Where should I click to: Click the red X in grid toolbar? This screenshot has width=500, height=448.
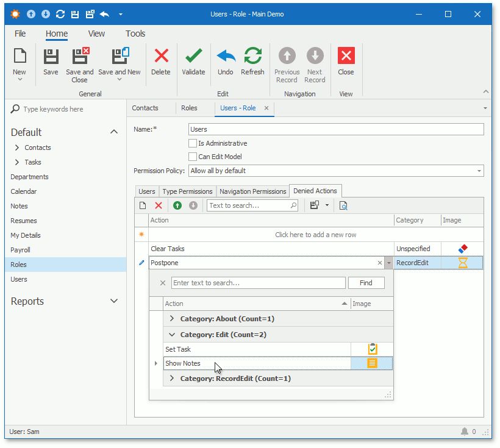click(159, 206)
